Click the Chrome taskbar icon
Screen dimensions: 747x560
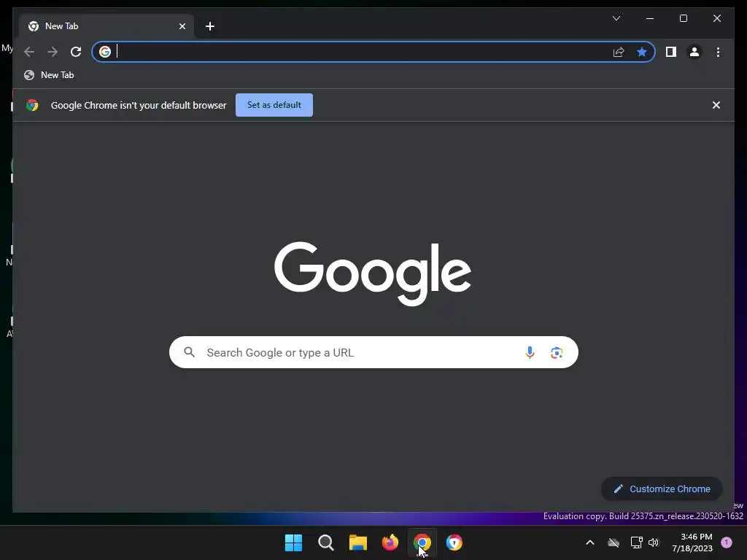[x=422, y=542]
